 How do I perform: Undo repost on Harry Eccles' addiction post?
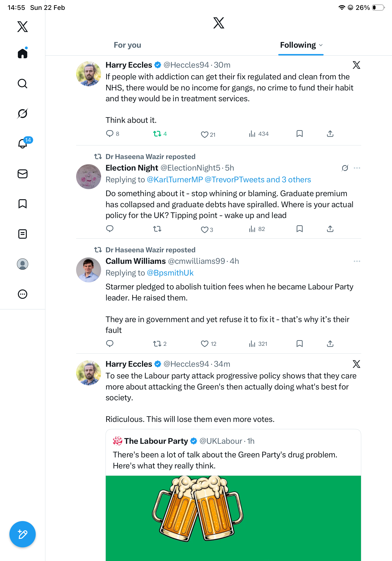click(157, 134)
